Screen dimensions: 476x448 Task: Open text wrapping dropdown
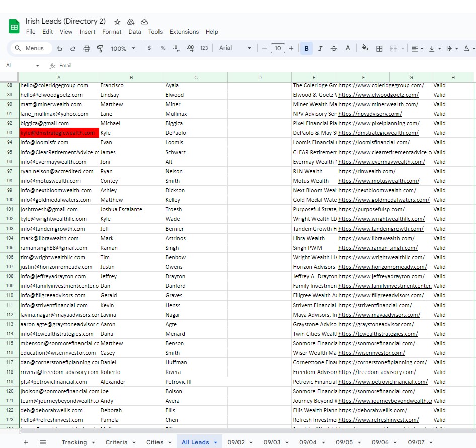(x=452, y=49)
